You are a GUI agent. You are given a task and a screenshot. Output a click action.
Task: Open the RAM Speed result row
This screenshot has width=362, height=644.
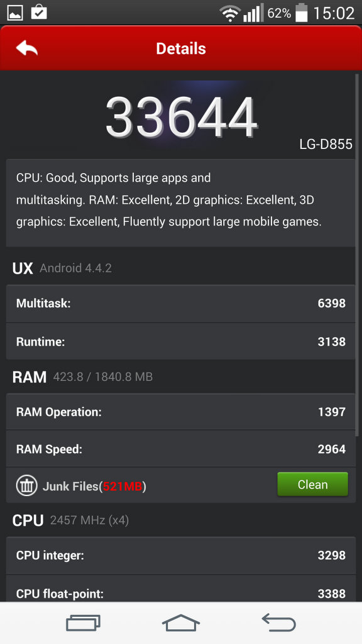click(x=180, y=449)
